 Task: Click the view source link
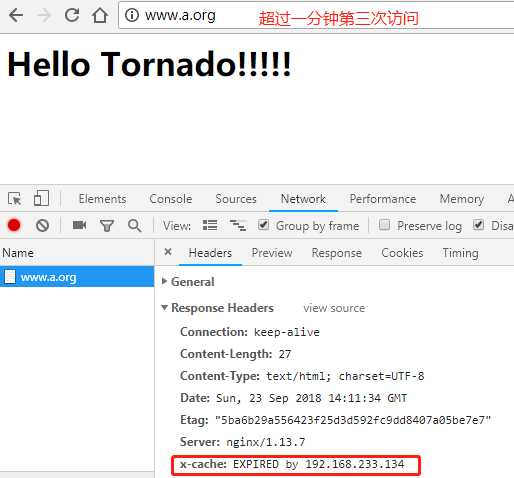(334, 308)
